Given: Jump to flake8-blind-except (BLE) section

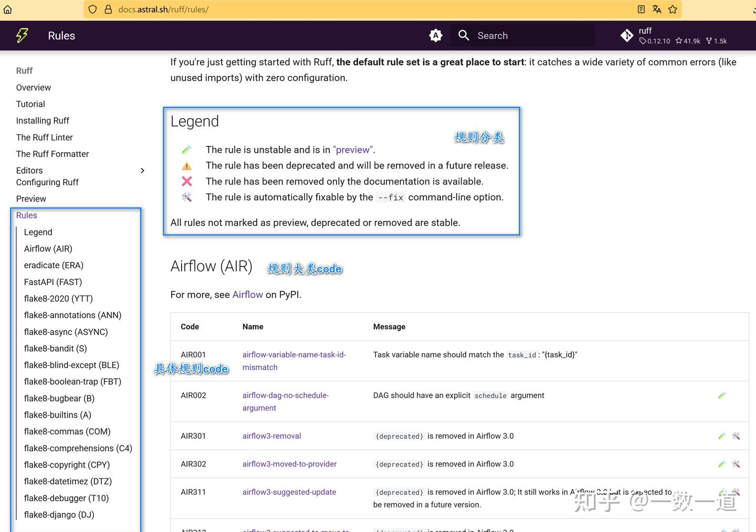Looking at the screenshot, I should pos(71,365).
